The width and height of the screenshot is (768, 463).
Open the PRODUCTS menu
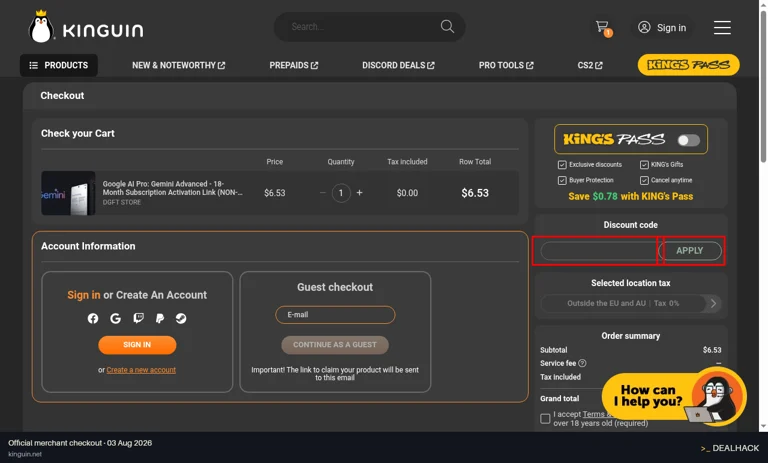click(x=59, y=65)
